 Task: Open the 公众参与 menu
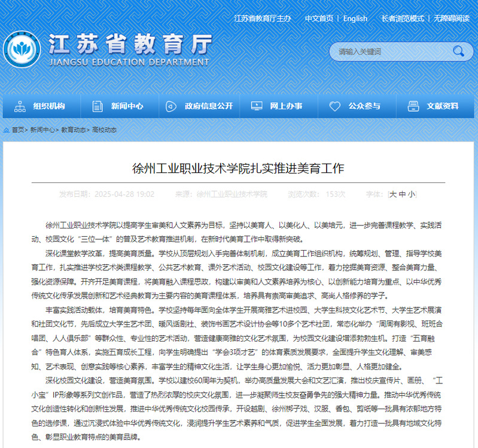click(x=357, y=106)
